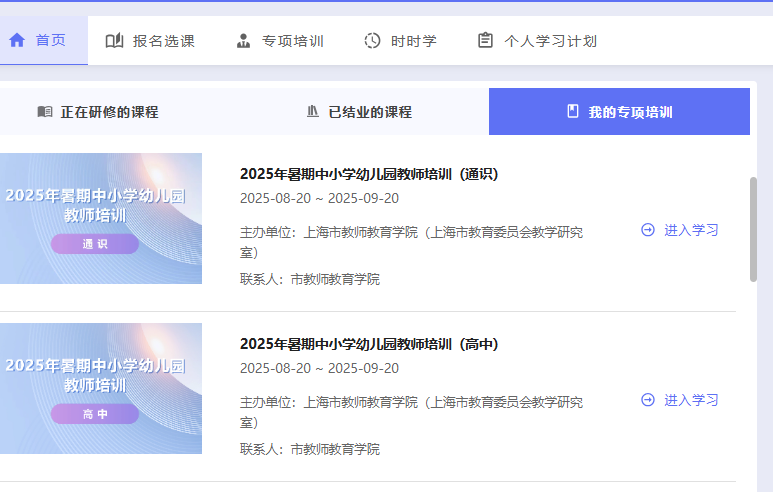
Task: Click the home icon beside 首页
Action: 17,41
